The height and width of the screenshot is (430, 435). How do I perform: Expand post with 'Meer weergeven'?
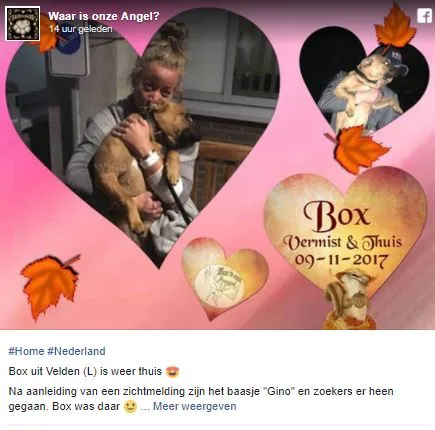(x=195, y=406)
